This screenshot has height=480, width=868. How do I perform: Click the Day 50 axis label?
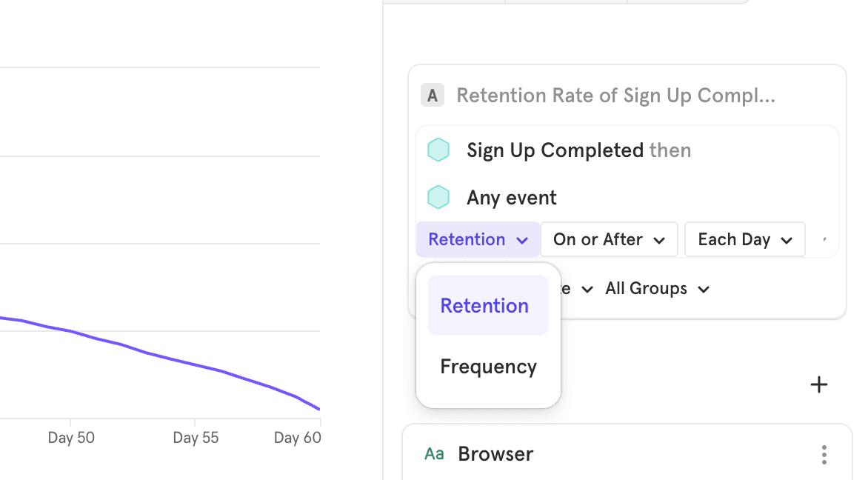[71, 438]
